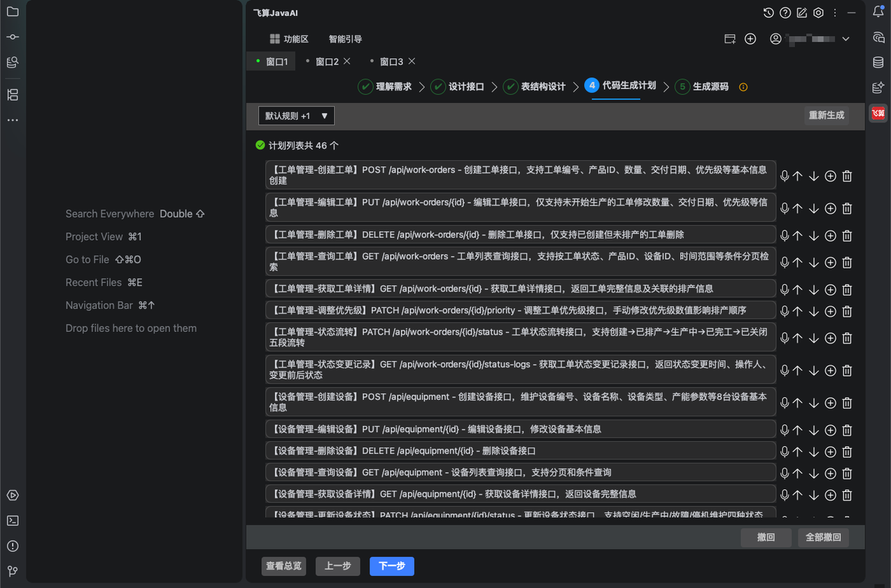
Task: Click the edit pencil icon in 飞算JavaAI header
Action: 802,13
